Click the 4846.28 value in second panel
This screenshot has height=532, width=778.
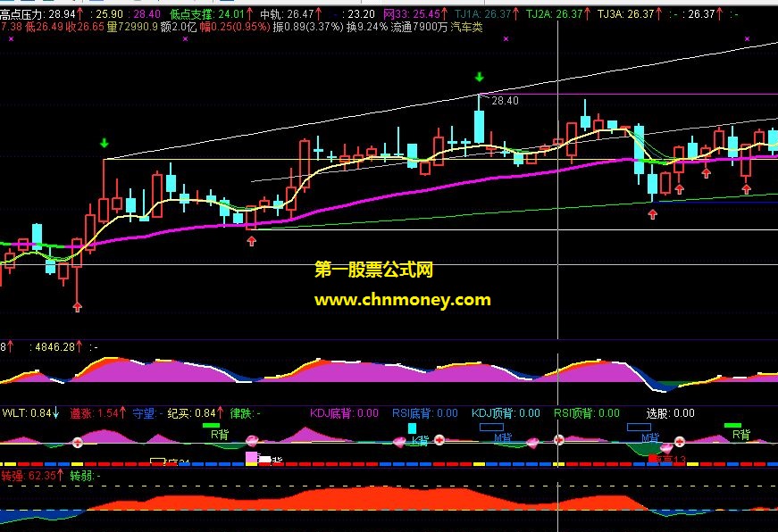[55, 347]
